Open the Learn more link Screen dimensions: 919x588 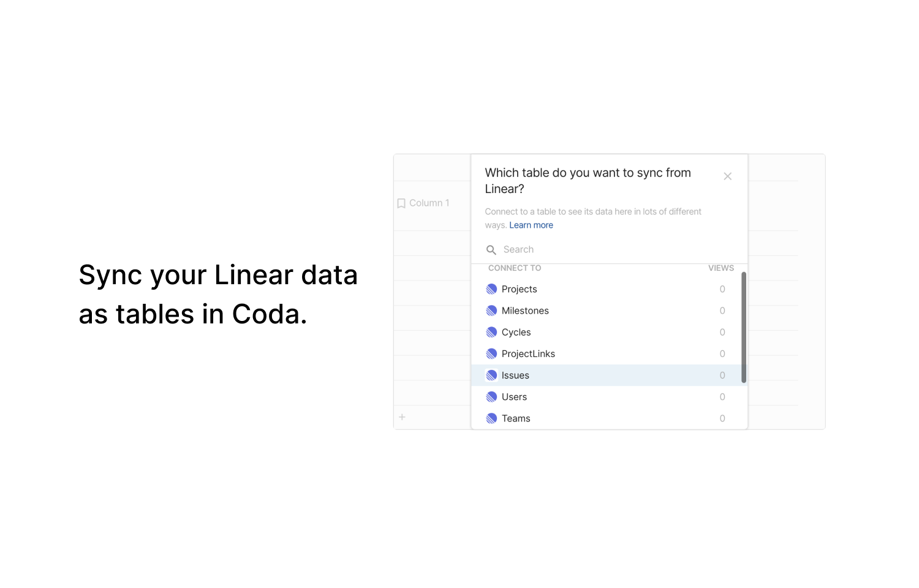(x=531, y=225)
